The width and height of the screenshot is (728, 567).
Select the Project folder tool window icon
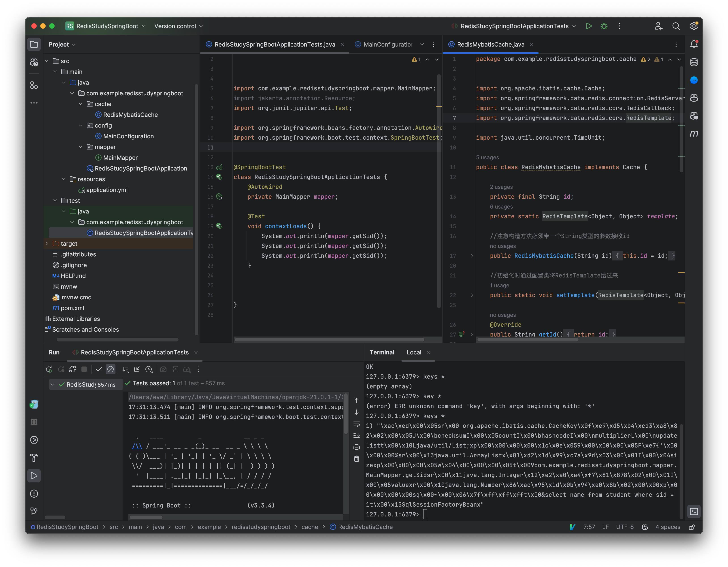point(34,44)
